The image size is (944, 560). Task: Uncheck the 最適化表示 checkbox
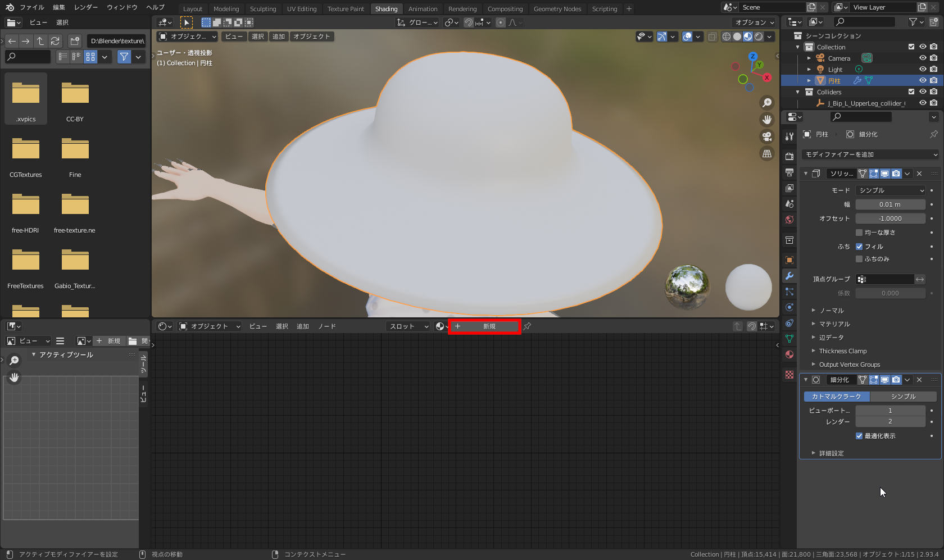pos(859,436)
